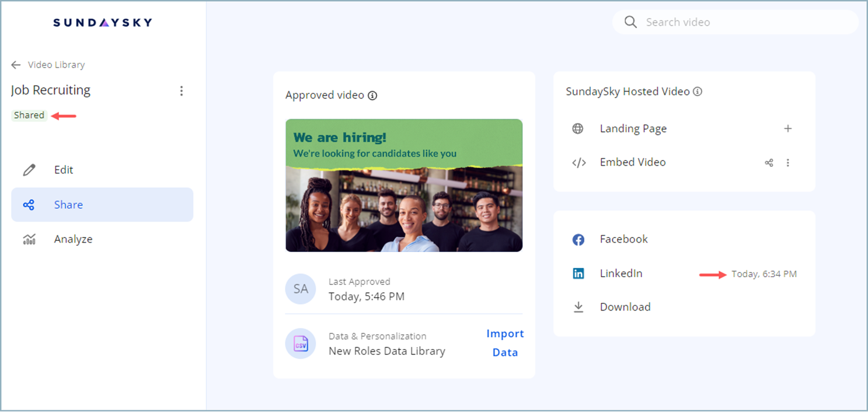Click the Edit pencil icon
This screenshot has height=412, width=868.
(29, 170)
